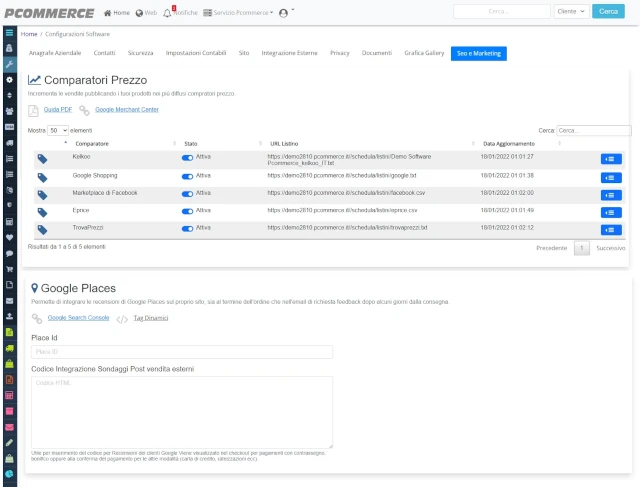Click the Eprice row action button
640x487 pixels.
611,212
